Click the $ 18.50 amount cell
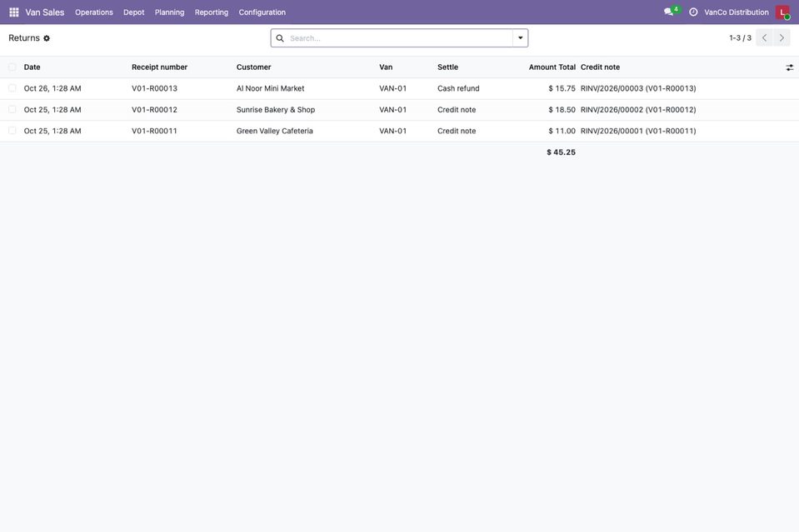 coord(562,110)
